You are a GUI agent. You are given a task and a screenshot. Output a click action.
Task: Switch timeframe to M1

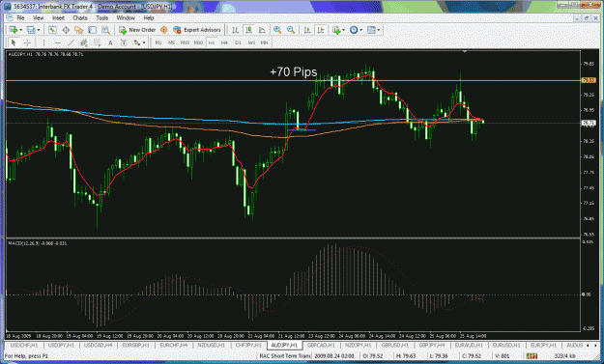click(x=158, y=42)
